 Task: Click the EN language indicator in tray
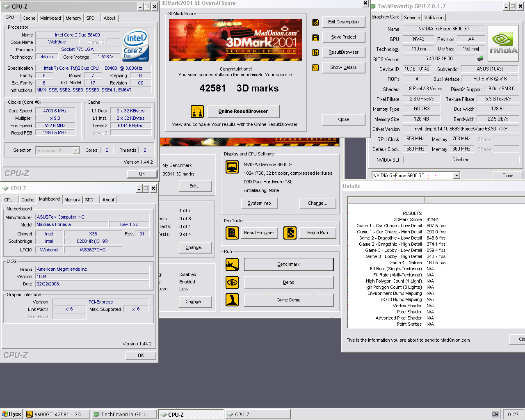[x=495, y=414]
